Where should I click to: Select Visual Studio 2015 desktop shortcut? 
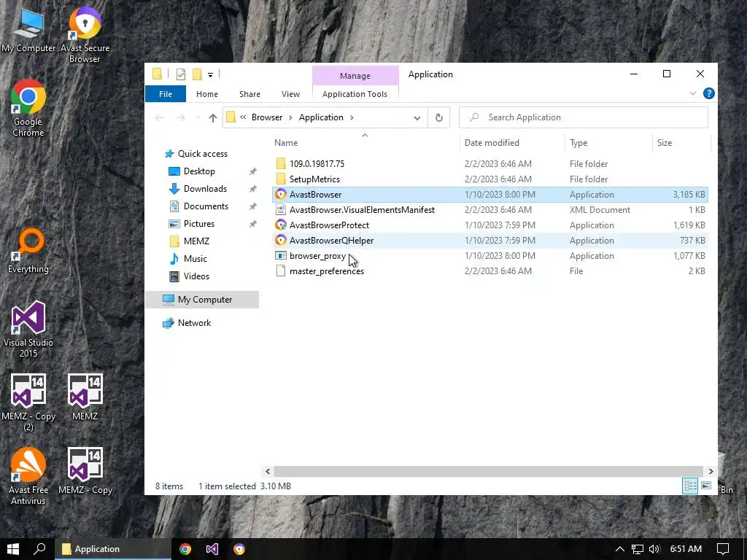28,330
